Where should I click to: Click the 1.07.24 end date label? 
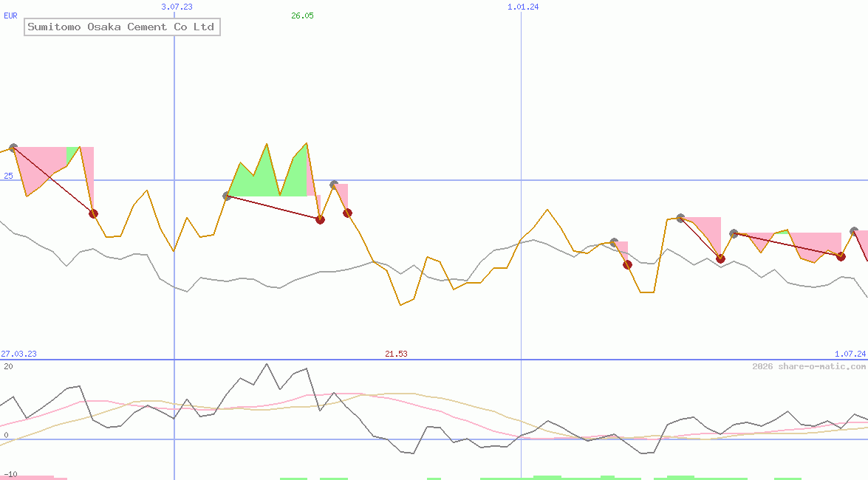[x=850, y=354]
